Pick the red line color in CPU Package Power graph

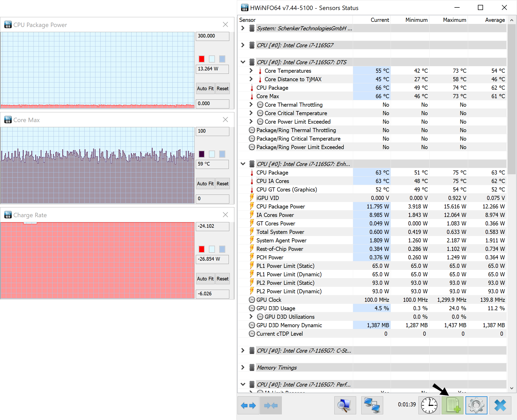201,59
